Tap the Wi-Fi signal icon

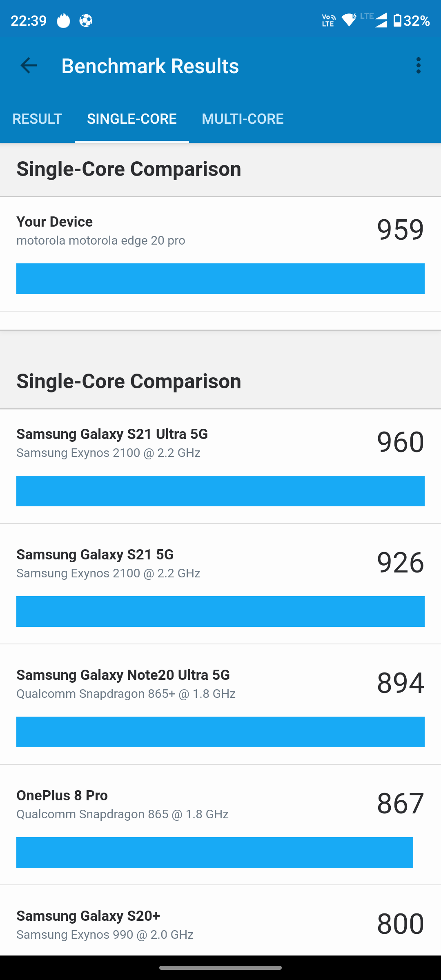pyautogui.click(x=349, y=20)
